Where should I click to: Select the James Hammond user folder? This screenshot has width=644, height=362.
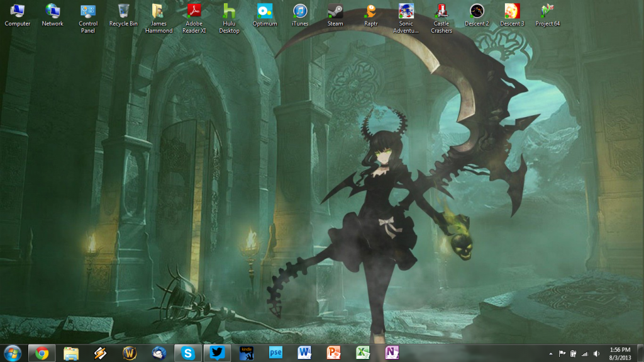[x=158, y=18]
